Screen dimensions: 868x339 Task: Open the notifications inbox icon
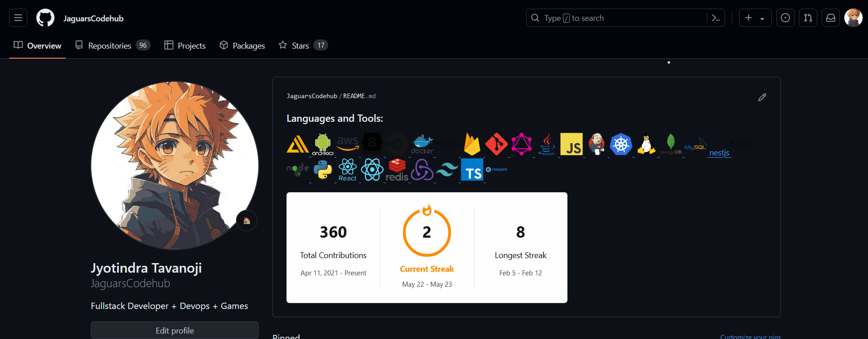click(831, 18)
